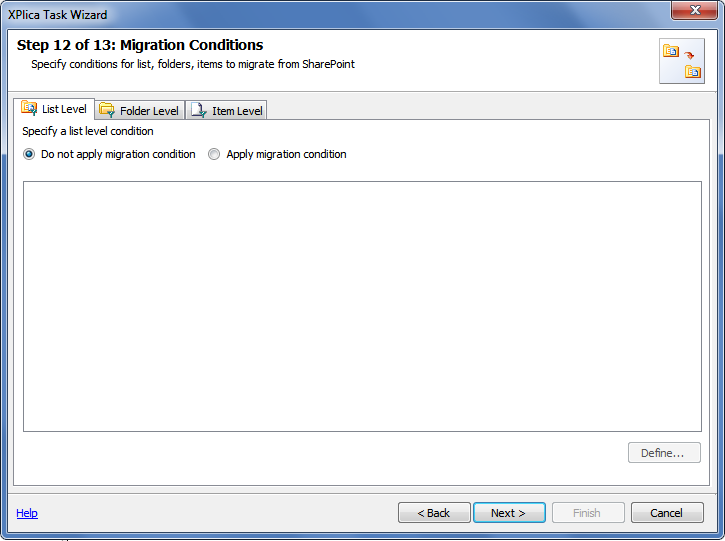Select the List Level tab
This screenshot has height=541, width=725.
click(x=54, y=109)
